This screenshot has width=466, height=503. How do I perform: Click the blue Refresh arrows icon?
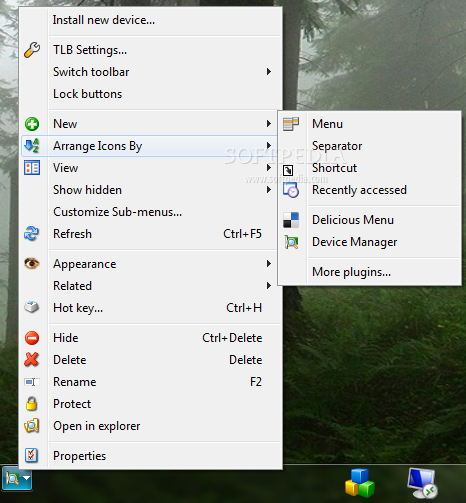[x=32, y=234]
